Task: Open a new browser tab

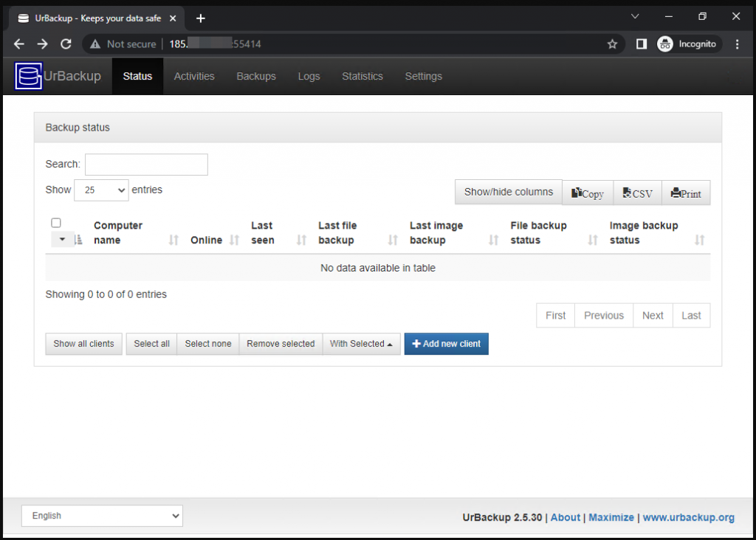Action: [201, 18]
